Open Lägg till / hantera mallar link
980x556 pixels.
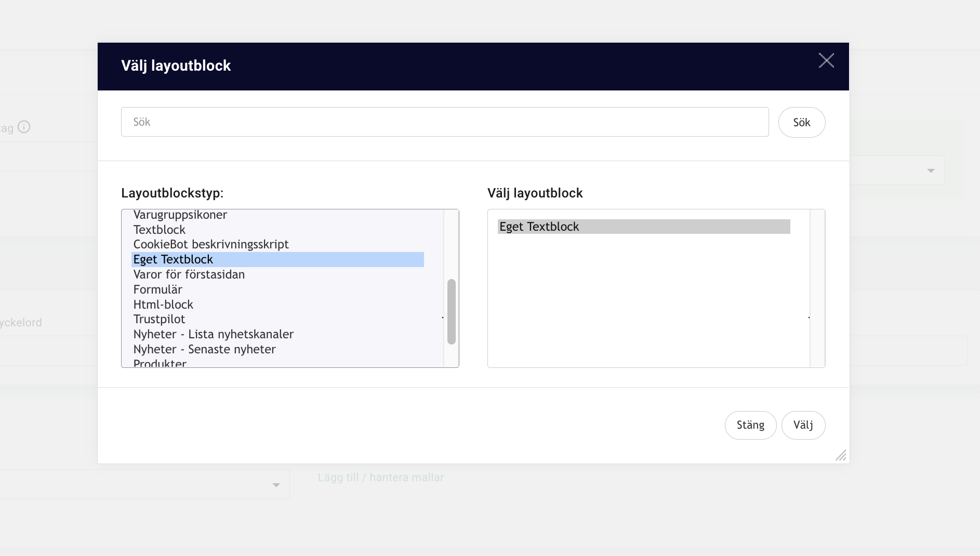381,478
